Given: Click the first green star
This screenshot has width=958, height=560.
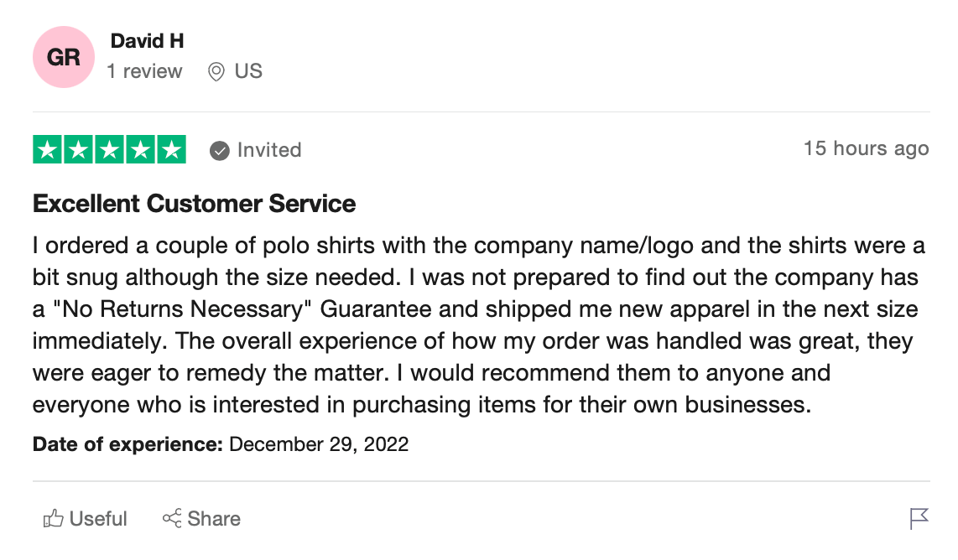Looking at the screenshot, I should click(x=48, y=148).
